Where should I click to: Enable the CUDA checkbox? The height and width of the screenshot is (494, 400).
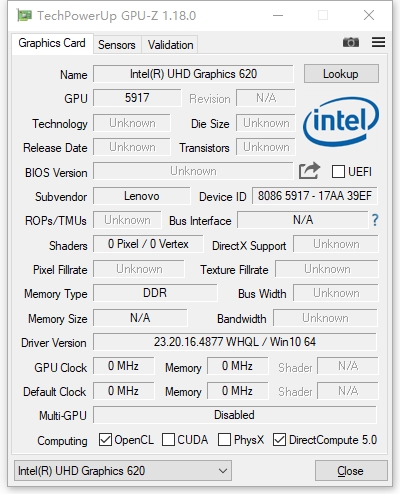(x=168, y=440)
